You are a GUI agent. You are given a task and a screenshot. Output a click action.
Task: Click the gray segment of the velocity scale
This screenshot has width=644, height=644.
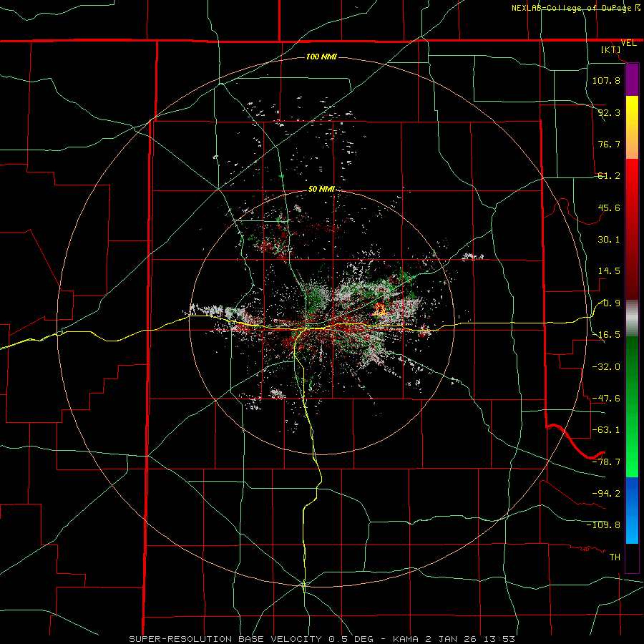point(632,318)
